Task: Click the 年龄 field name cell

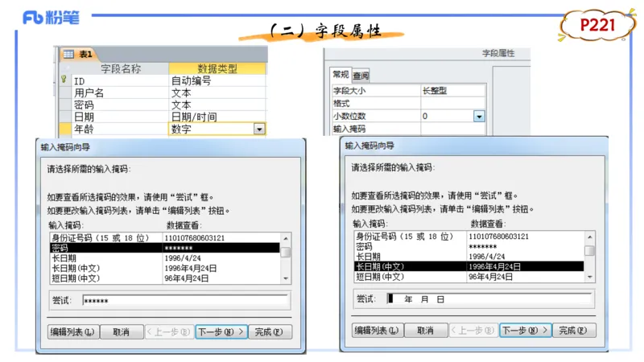Action: tap(120, 129)
